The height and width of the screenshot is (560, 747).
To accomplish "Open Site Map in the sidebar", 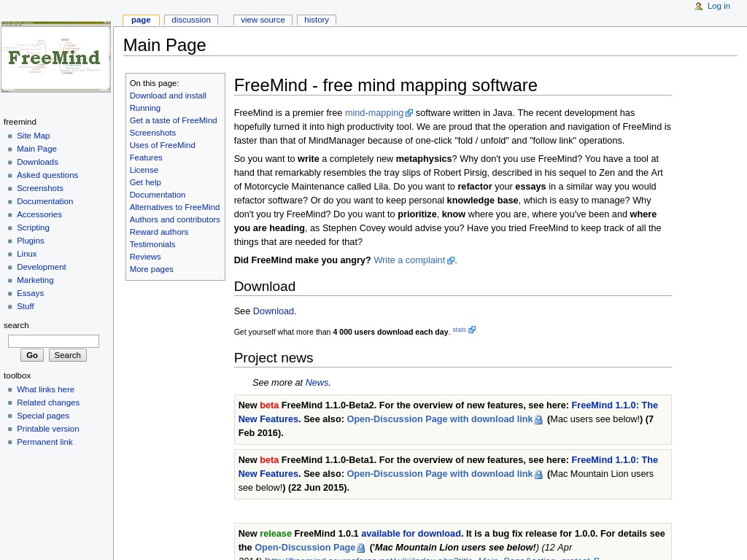I will (x=34, y=136).
